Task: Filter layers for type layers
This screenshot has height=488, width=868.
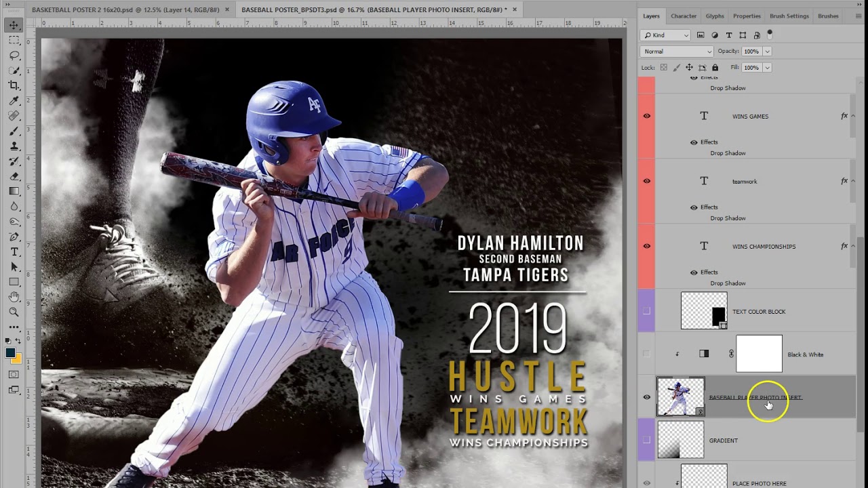Action: 729,35
